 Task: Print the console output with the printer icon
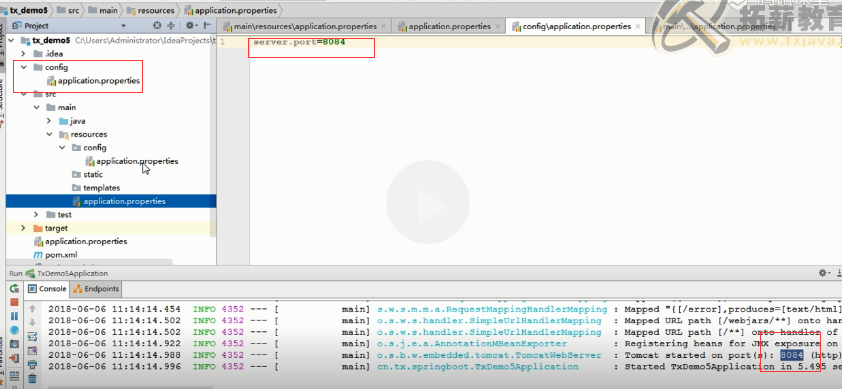click(x=32, y=364)
